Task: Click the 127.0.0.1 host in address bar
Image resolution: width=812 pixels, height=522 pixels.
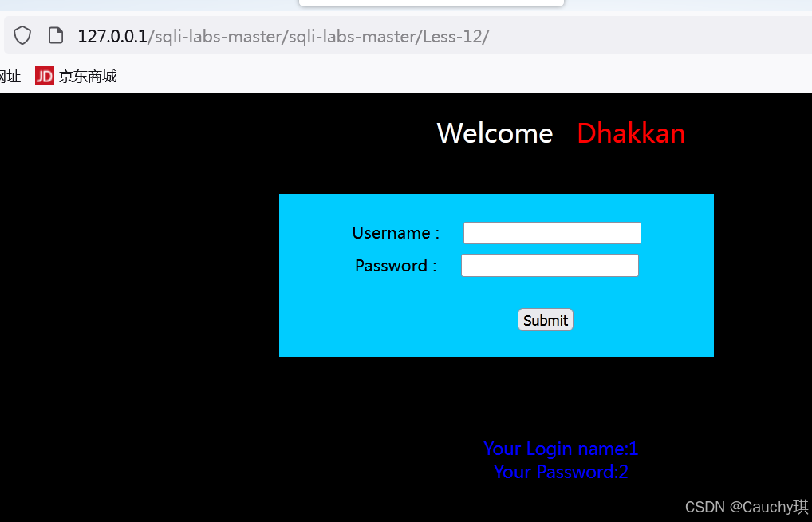Action: pyautogui.click(x=112, y=36)
